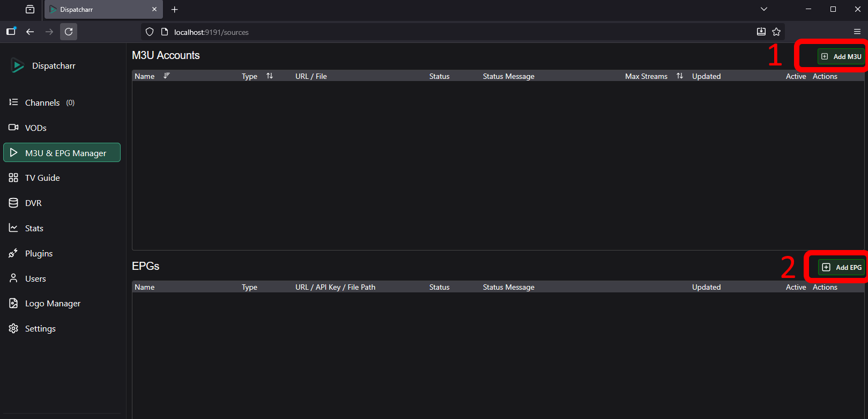The width and height of the screenshot is (868, 419).
Task: Click the browser Reload button
Action: pos(69,32)
